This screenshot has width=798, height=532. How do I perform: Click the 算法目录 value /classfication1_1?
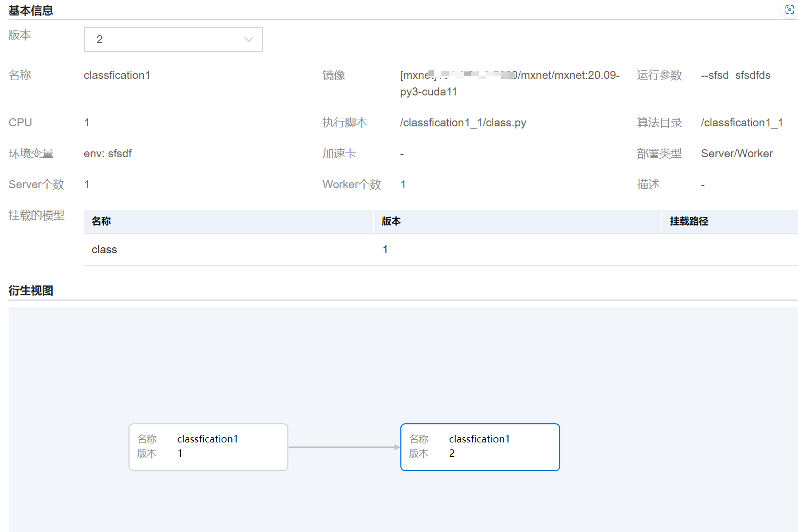[741, 123]
